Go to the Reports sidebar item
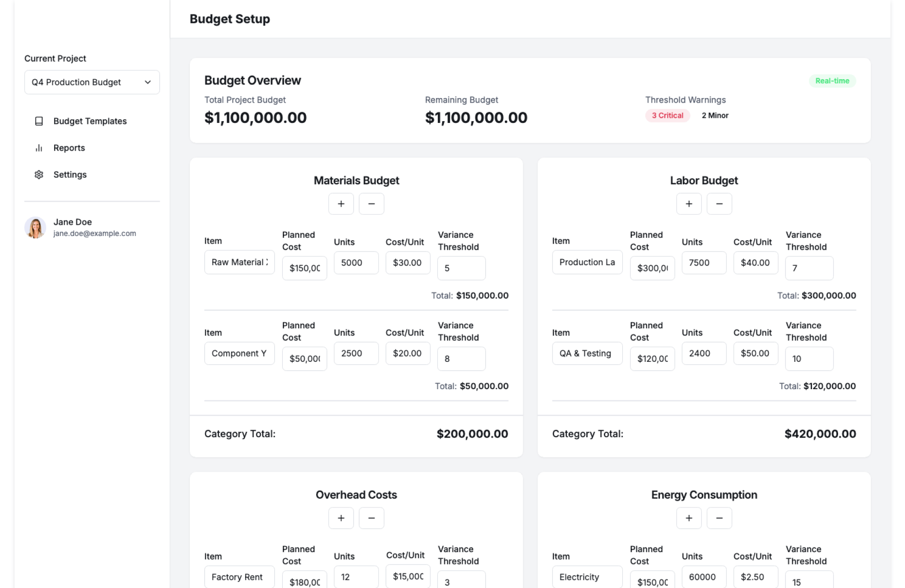 [x=69, y=148]
